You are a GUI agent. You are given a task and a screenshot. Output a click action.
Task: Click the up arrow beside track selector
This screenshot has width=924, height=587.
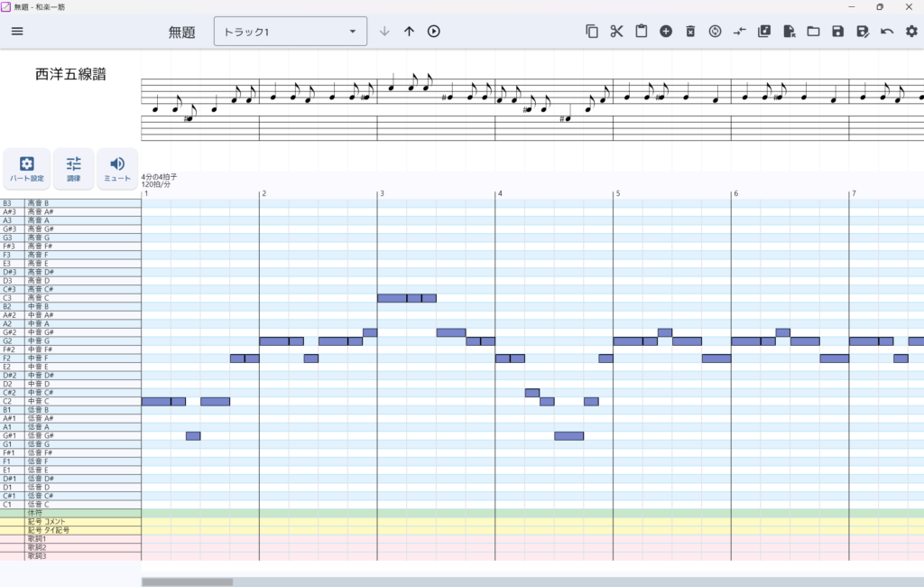[409, 32]
